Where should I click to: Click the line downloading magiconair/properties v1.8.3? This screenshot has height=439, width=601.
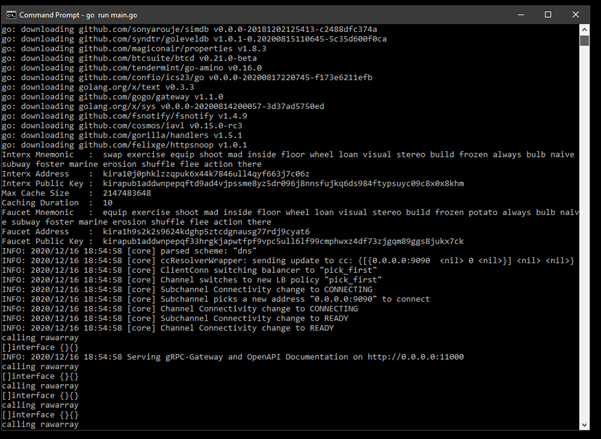(134, 49)
